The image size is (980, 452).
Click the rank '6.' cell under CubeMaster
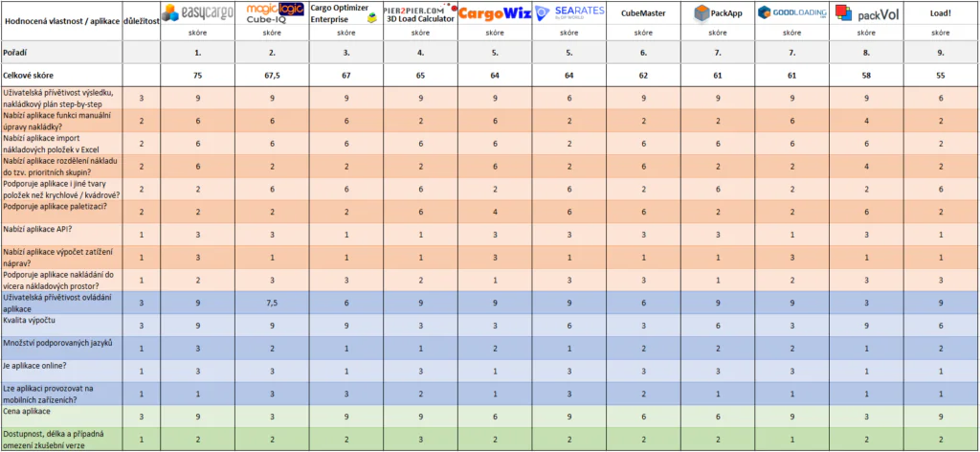643,53
